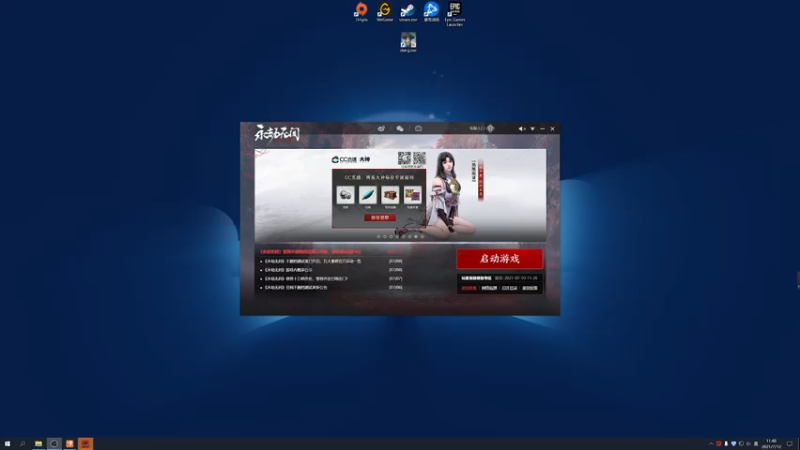Click the game logo in the launcher

(277, 133)
